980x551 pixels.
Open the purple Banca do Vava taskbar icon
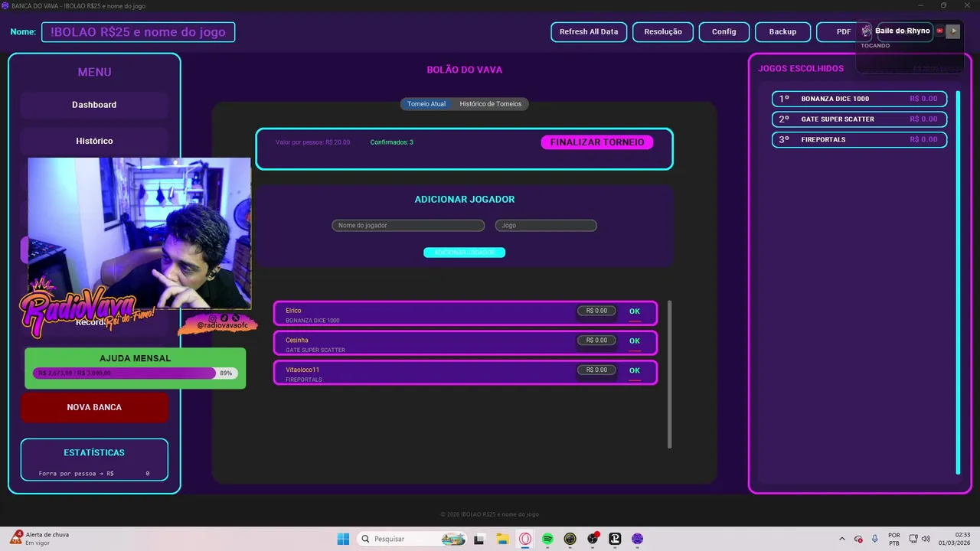(x=637, y=539)
